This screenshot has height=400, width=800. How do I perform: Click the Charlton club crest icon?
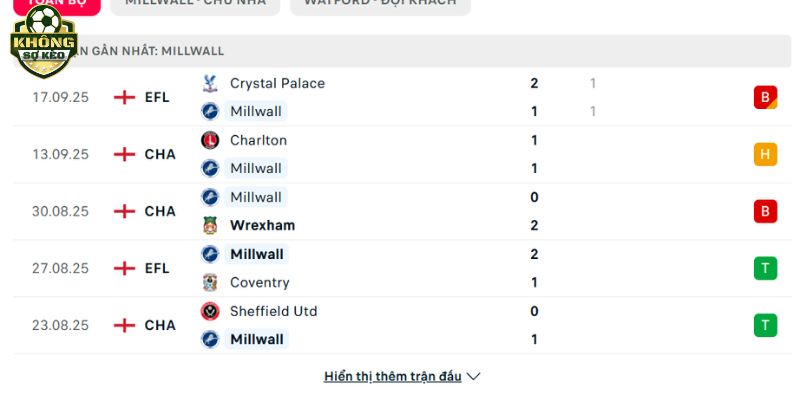(210, 140)
